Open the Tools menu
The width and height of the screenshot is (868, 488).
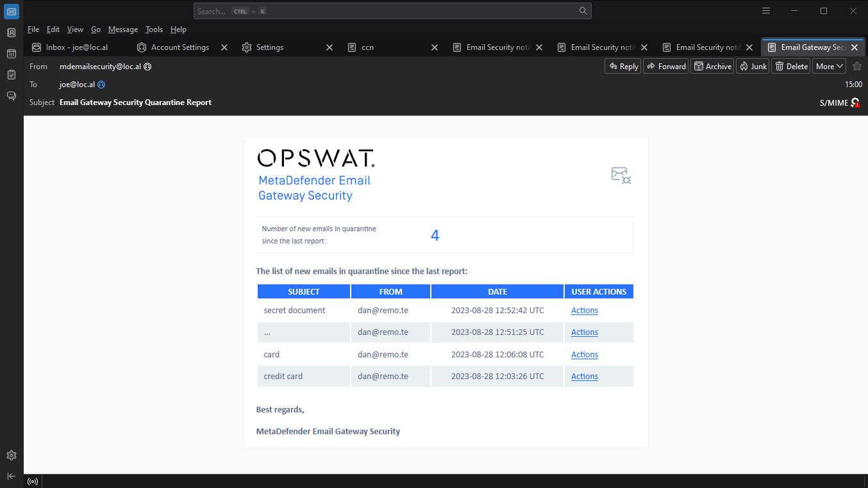(x=154, y=29)
